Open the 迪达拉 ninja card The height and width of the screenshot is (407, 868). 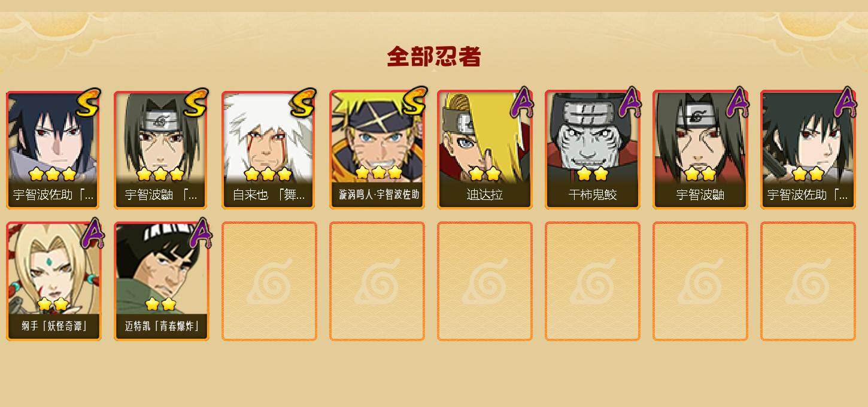coord(484,150)
